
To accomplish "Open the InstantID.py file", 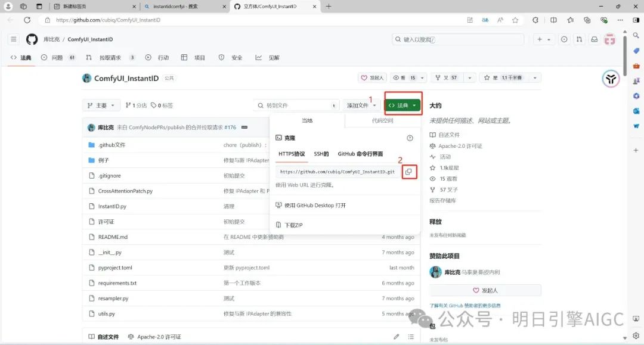I will (112, 206).
